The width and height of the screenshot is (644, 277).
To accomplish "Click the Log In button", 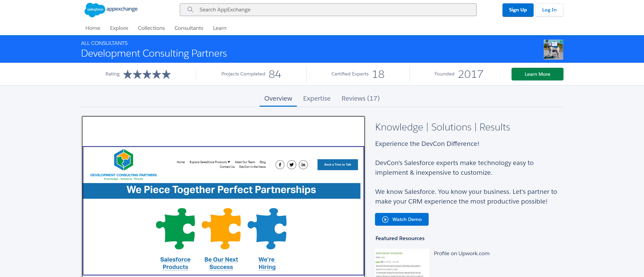I will pos(549,10).
